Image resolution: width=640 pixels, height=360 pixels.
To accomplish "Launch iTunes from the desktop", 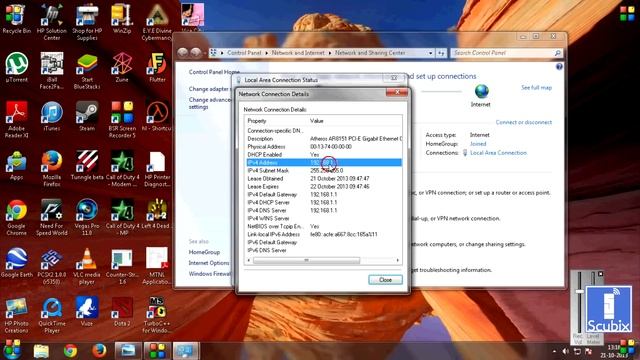I will [x=51, y=116].
